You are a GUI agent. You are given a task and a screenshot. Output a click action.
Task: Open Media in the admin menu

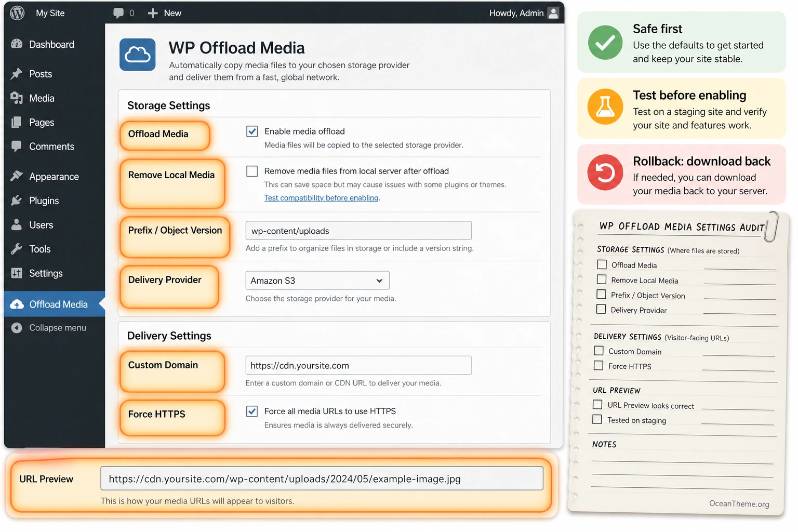click(55, 98)
